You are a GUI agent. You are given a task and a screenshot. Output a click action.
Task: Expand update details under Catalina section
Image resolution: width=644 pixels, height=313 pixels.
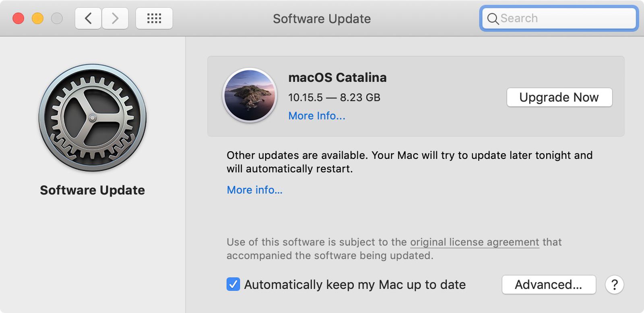coord(316,116)
